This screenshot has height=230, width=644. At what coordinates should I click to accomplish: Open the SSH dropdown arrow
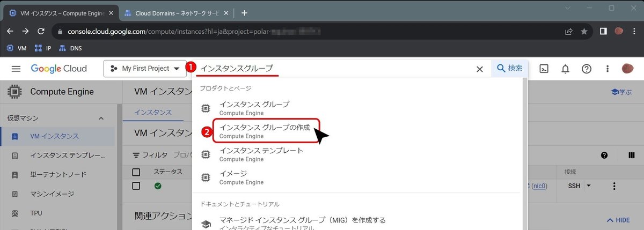[x=589, y=186]
